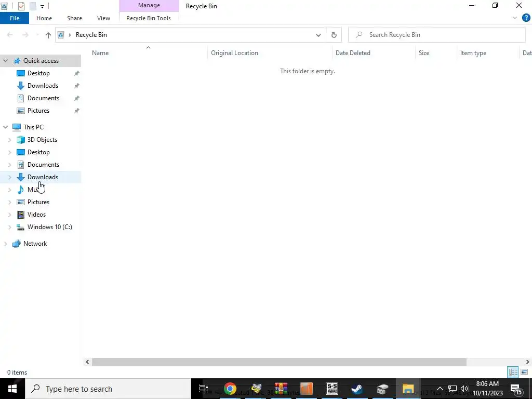This screenshot has width=532, height=399.
Task: Click the Recycle Bin icon in address bar
Action: tap(61, 35)
